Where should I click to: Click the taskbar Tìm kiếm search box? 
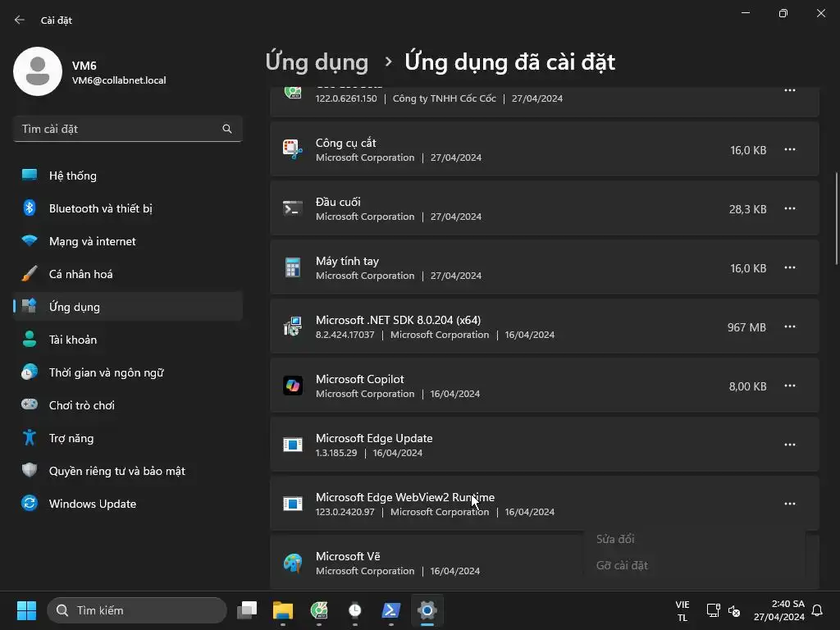(137, 610)
